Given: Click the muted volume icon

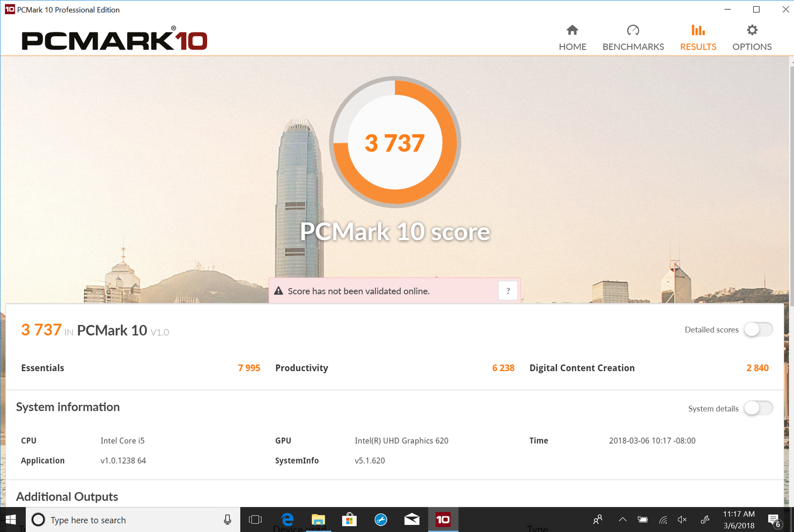Looking at the screenshot, I should (x=682, y=520).
